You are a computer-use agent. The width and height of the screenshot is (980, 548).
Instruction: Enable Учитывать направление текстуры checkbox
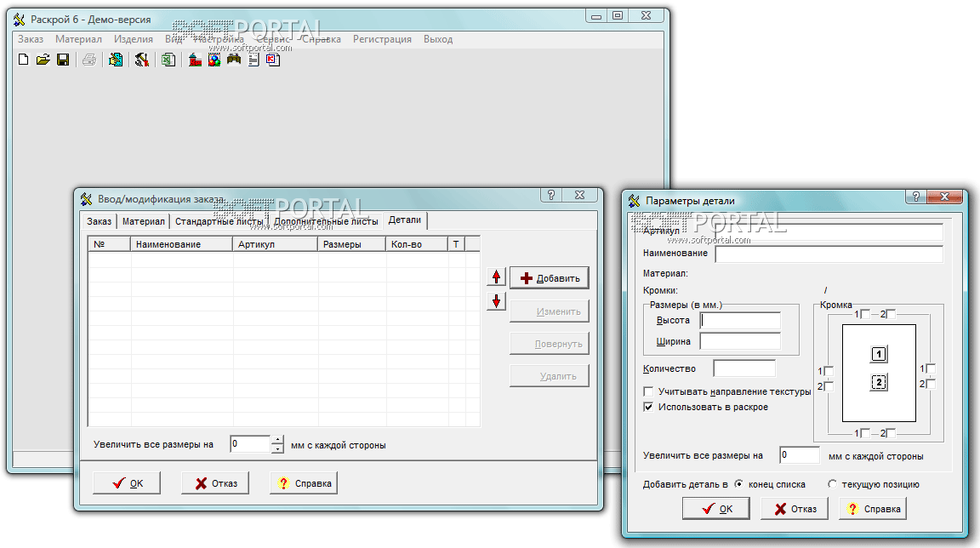648,391
